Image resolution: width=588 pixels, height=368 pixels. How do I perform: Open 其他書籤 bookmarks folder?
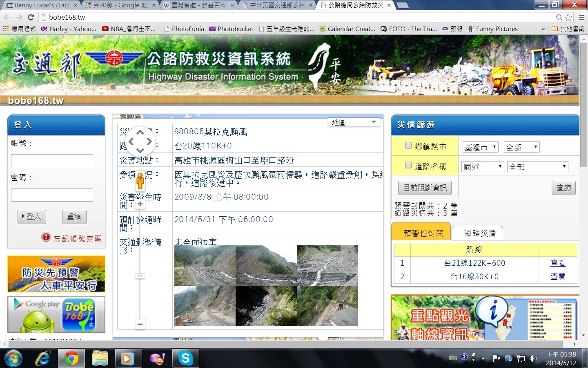pos(568,29)
